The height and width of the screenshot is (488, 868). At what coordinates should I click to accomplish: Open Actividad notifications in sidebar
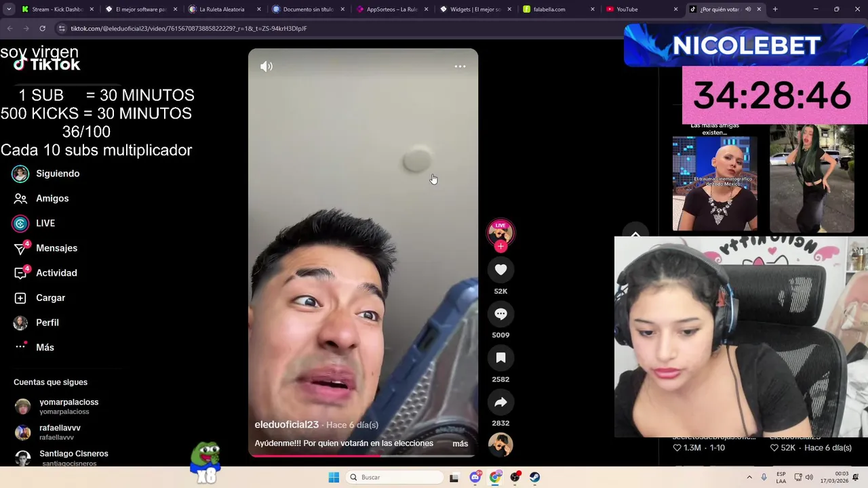click(45, 273)
